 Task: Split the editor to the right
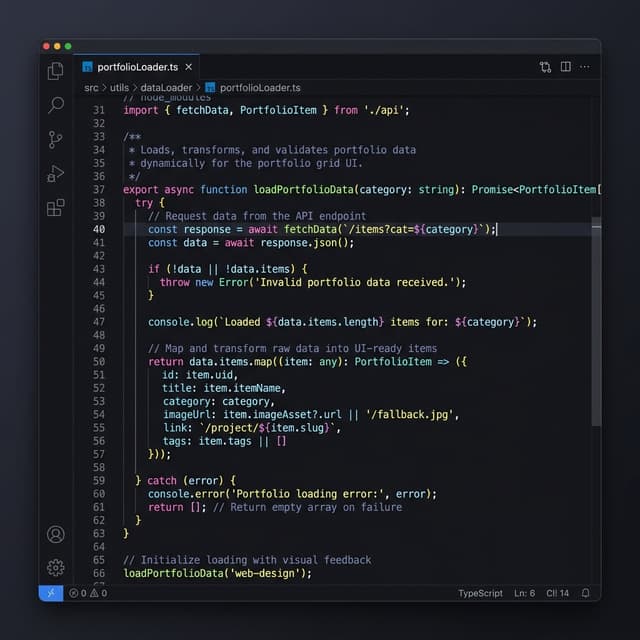coord(566,67)
